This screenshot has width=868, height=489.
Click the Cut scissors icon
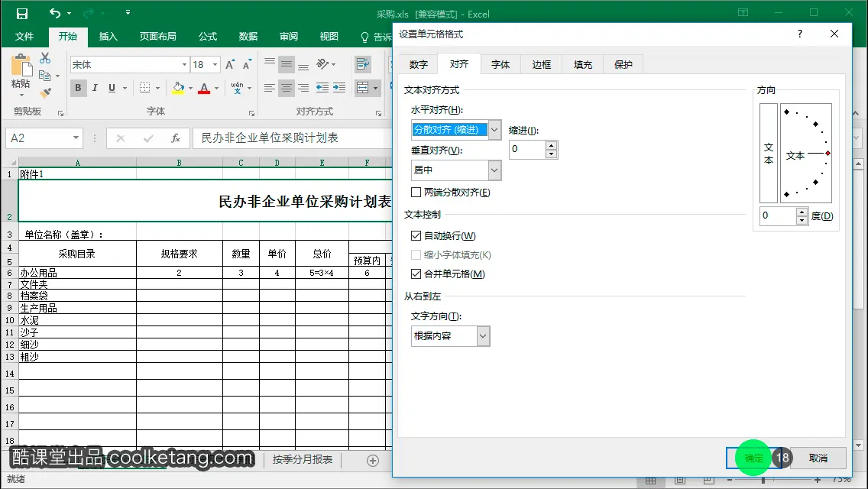(x=45, y=58)
